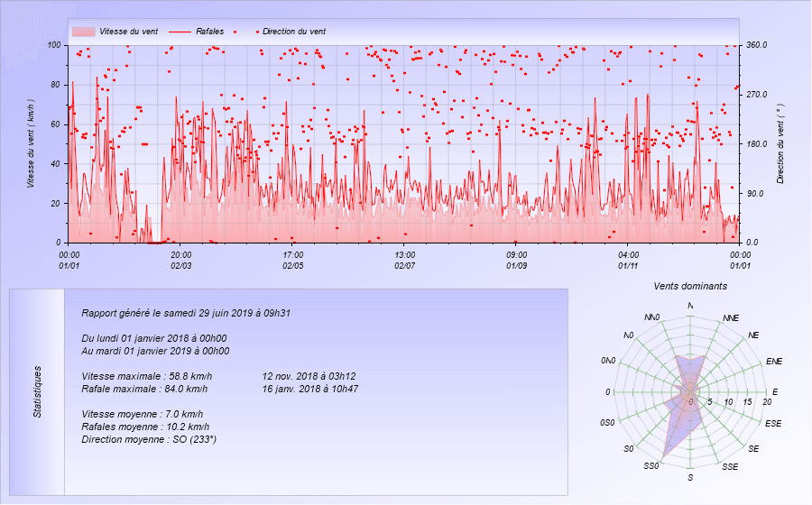
Task: Click the 09:00 01/09 time axis label
Action: (x=516, y=260)
